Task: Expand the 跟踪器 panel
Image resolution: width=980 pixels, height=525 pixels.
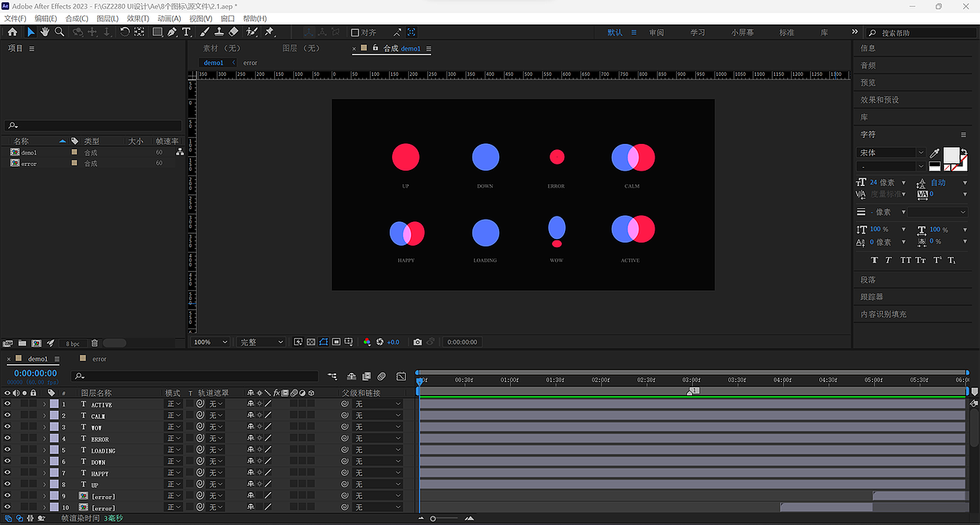Action: 871,296
